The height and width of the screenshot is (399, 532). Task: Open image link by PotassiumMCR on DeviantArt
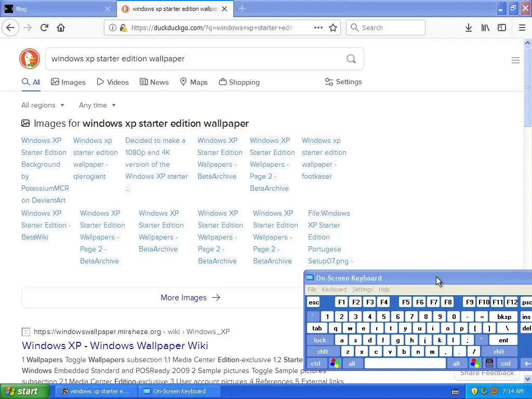[x=45, y=170]
